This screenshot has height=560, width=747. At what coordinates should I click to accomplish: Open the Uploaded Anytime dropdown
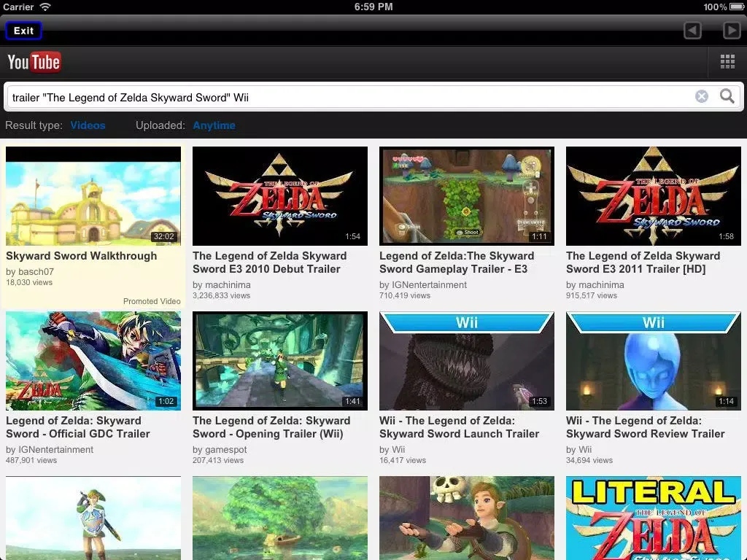coord(214,125)
